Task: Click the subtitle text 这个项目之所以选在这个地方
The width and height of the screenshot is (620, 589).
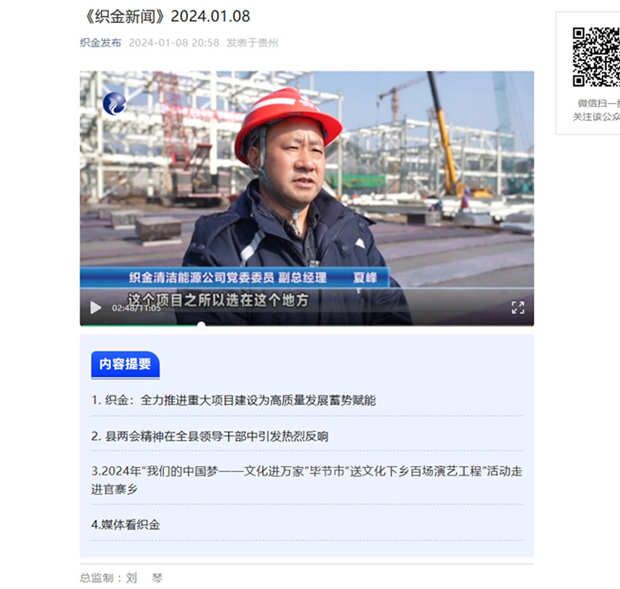Action: (x=218, y=300)
